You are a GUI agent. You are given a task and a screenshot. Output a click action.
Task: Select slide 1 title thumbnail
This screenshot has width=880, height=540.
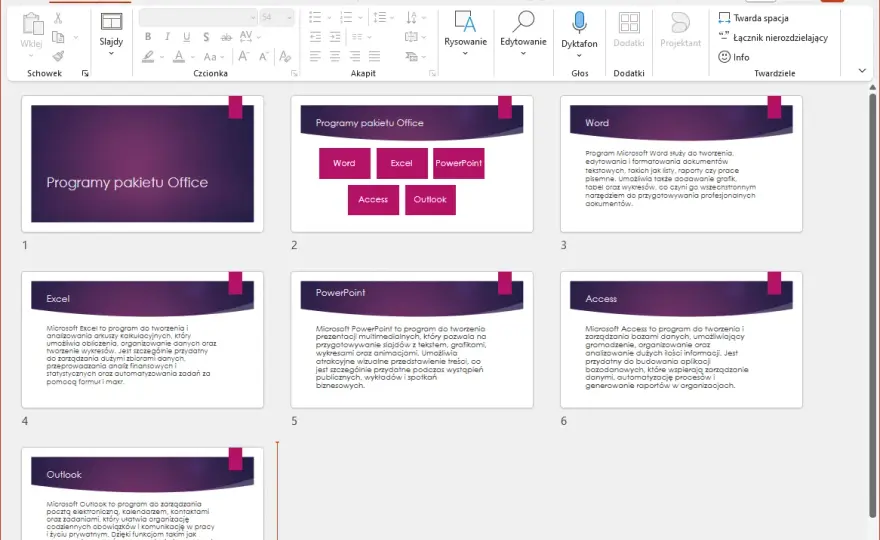(x=143, y=164)
